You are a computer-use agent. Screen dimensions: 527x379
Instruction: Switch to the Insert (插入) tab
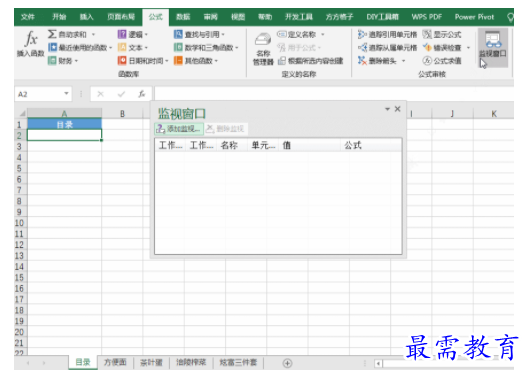(86, 17)
